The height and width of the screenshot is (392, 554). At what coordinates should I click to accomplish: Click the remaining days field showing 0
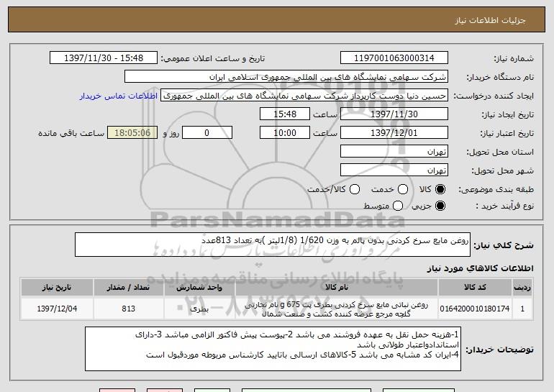tap(207, 133)
